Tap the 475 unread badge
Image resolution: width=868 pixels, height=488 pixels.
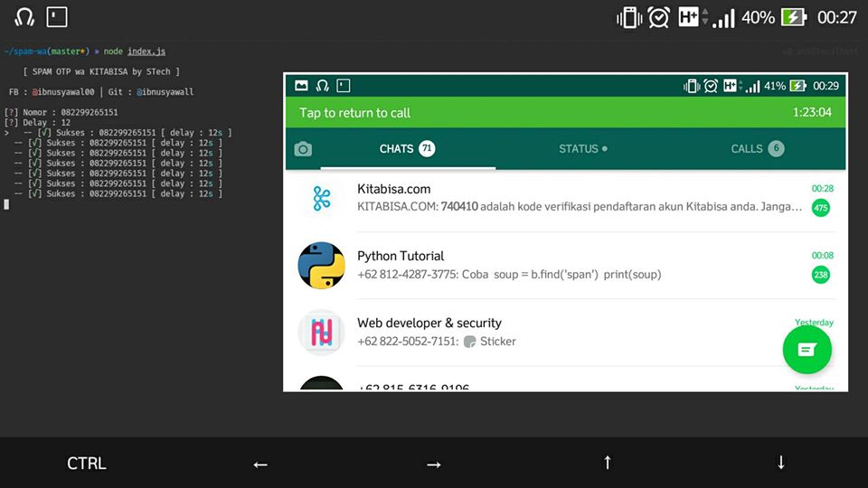(820, 208)
